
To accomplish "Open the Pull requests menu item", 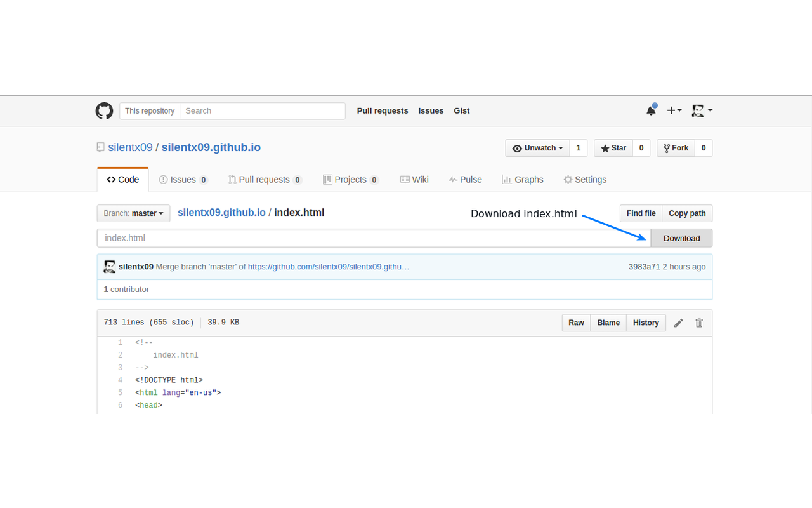I will coord(383,110).
